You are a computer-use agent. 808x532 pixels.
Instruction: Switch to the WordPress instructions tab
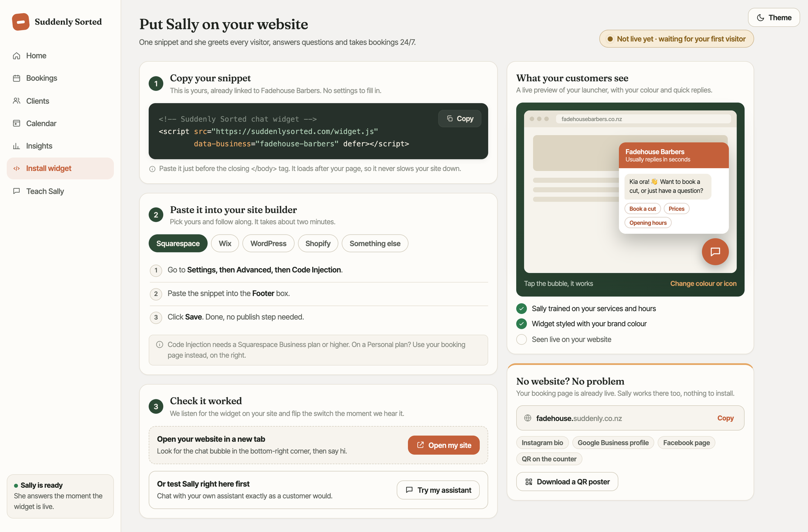coord(268,243)
